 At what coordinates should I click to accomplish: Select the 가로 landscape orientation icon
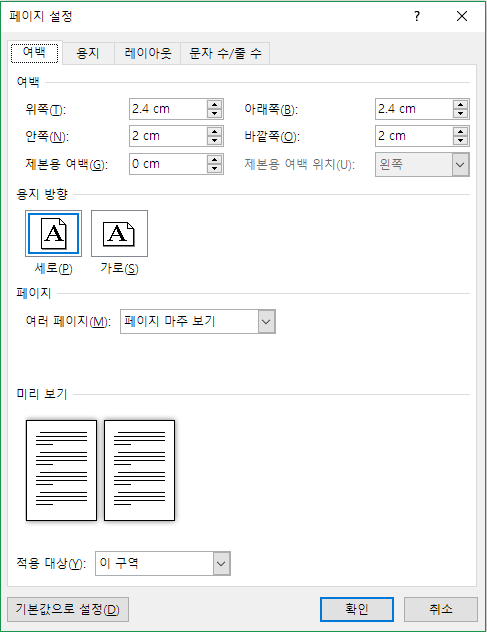(119, 233)
